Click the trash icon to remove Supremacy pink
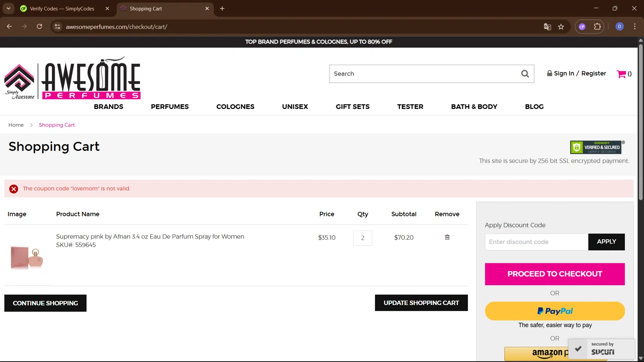 coord(447,237)
